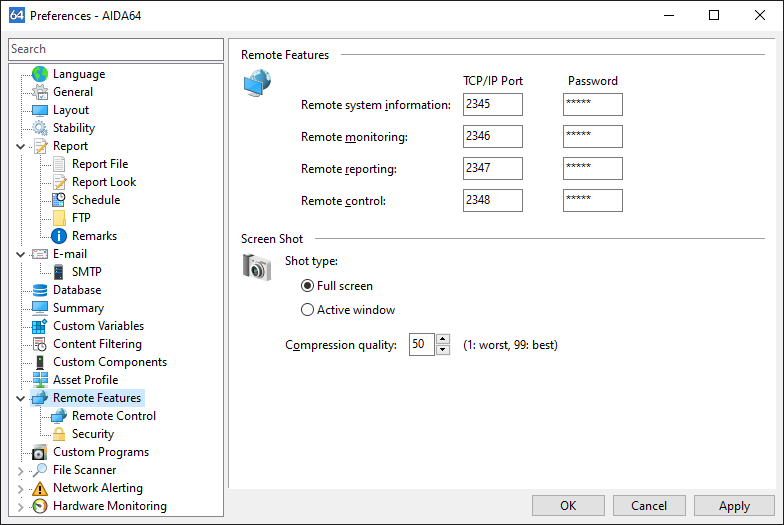
Task: Click the Report Look icon
Action: point(59,182)
